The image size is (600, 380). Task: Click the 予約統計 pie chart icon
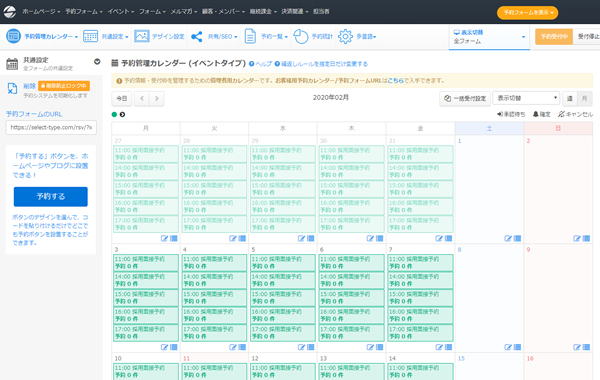click(301, 36)
